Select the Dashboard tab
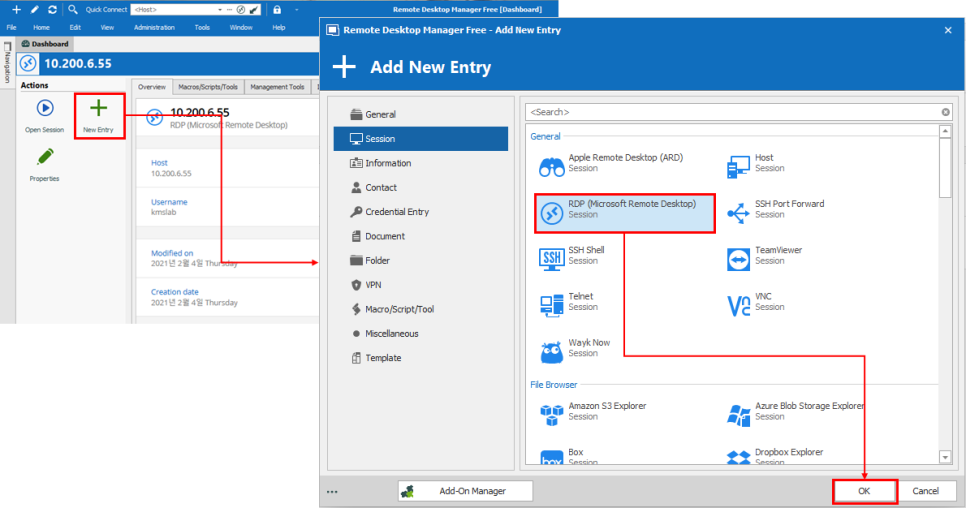Image resolution: width=966 pixels, height=508 pixels. pos(45,44)
